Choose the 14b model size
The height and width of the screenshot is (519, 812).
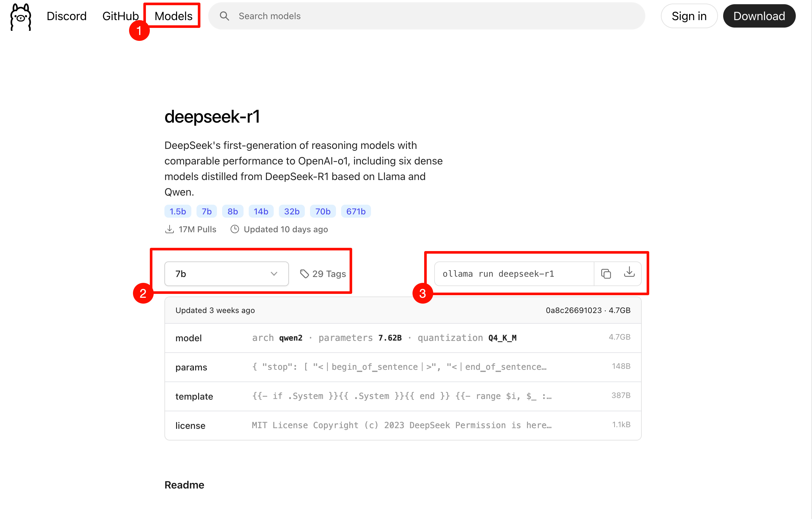click(x=261, y=211)
